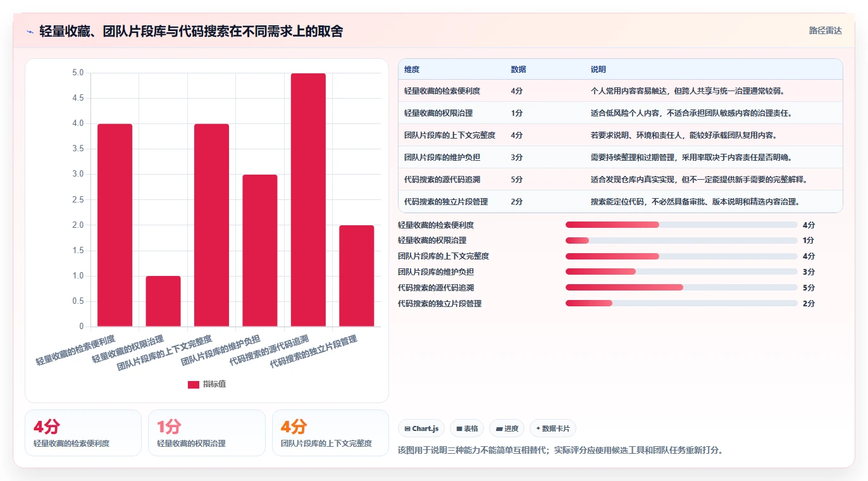Click the chart bar for 团队片段库的维护负担
The width and height of the screenshot is (868, 481).
tap(260, 251)
